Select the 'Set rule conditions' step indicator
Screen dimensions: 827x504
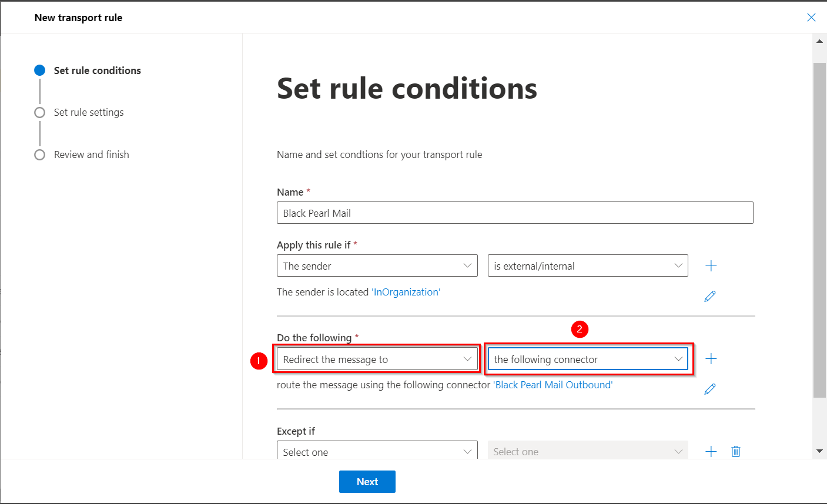tap(39, 70)
